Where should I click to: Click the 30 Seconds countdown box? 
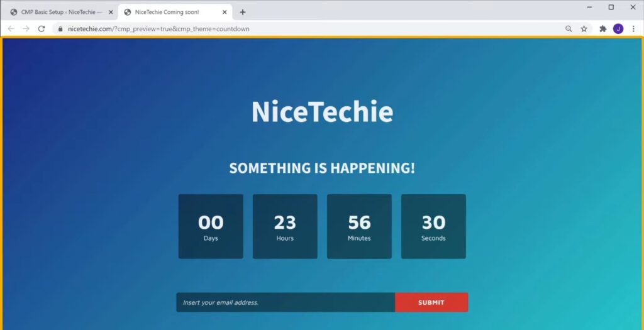(433, 226)
